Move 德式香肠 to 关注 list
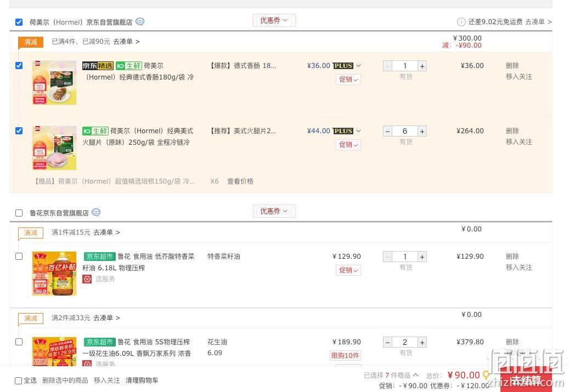This screenshot has height=392, width=569. pyautogui.click(x=519, y=77)
